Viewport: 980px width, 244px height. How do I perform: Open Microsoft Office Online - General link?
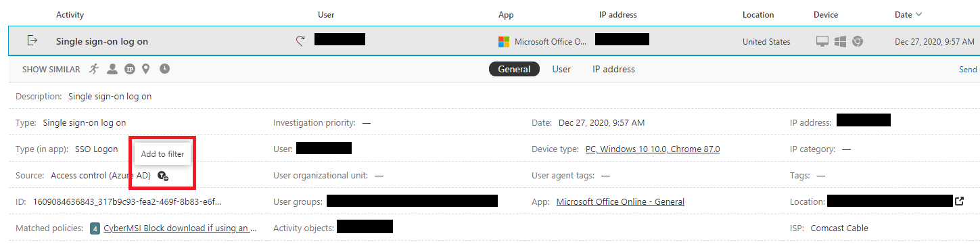[x=620, y=201]
